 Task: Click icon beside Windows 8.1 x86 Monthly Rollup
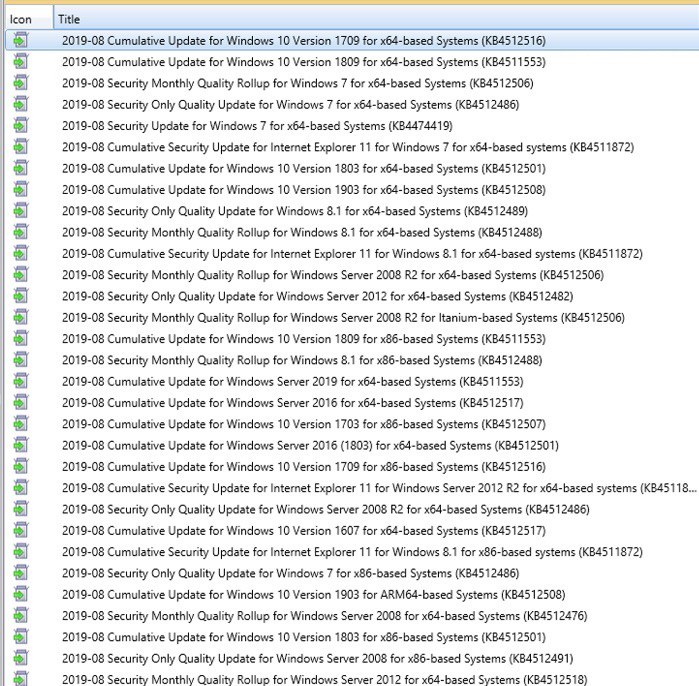click(21, 360)
